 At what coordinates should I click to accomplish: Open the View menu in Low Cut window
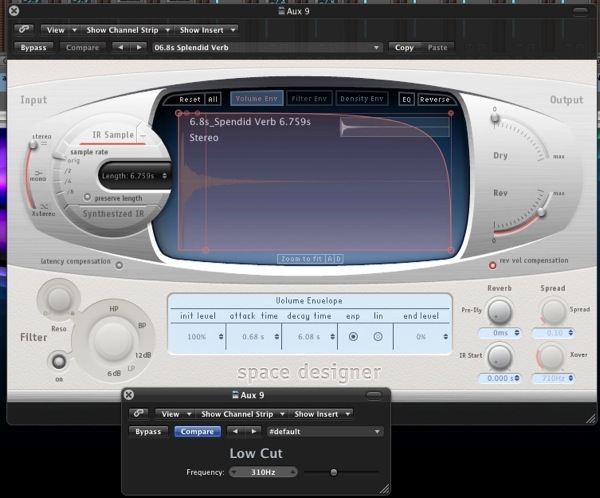(x=174, y=414)
